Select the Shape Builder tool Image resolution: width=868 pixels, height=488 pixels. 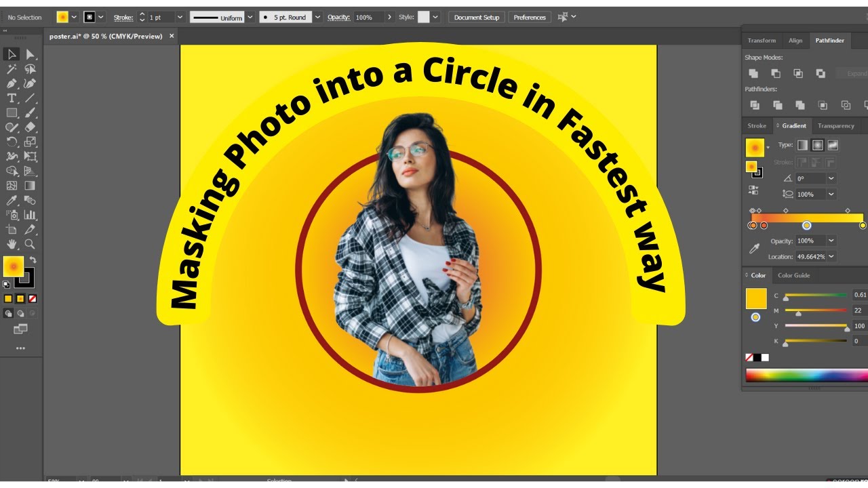[x=12, y=171]
